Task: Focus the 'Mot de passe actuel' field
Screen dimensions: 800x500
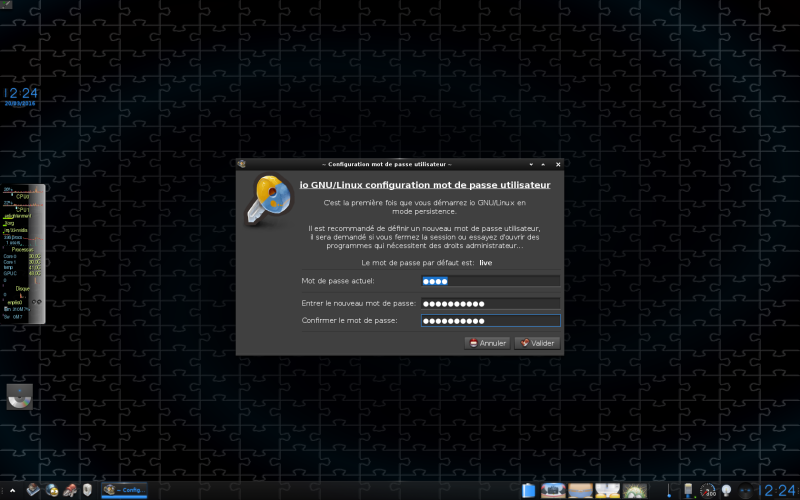Action: coord(490,281)
